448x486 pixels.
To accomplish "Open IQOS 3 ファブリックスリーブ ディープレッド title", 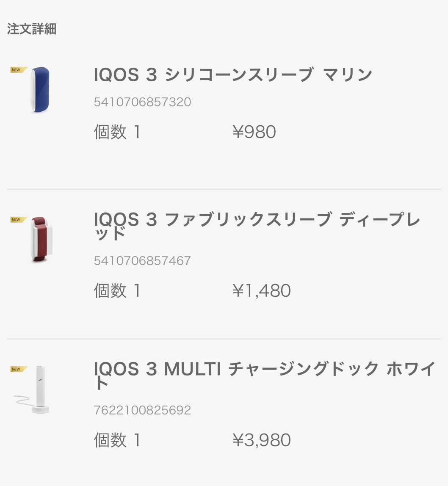I will (x=257, y=226).
